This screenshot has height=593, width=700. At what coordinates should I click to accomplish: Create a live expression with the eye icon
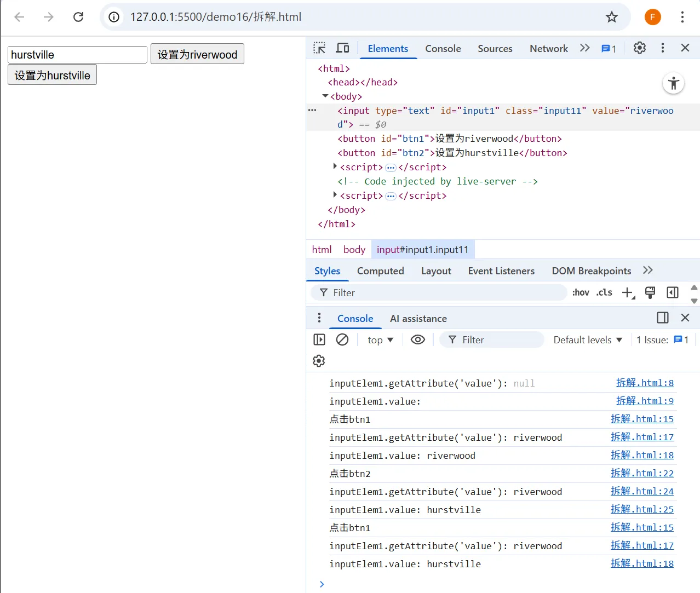(417, 340)
